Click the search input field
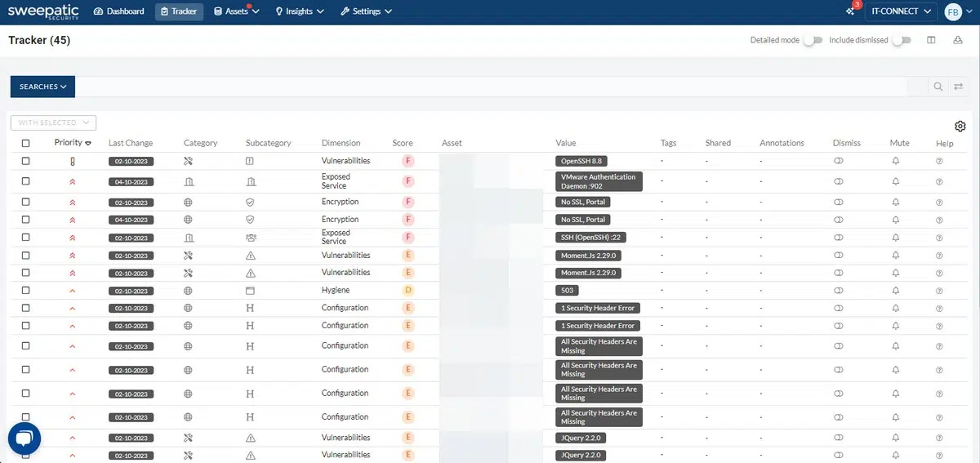Image resolution: width=980 pixels, height=463 pixels. [x=490, y=87]
